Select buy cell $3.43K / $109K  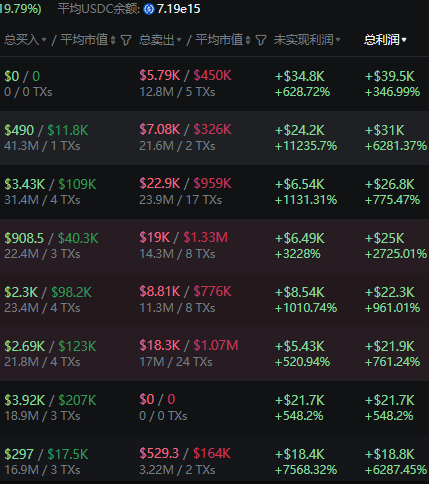tap(50, 184)
